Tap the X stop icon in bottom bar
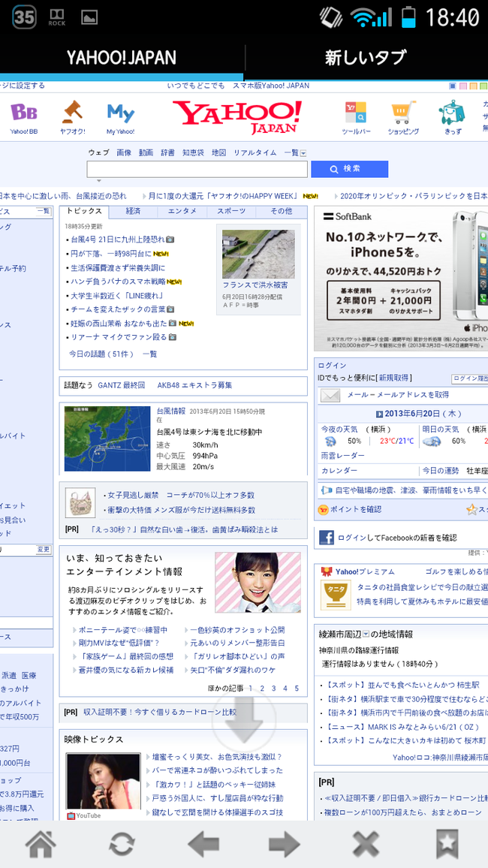Viewport: 488px width, 868px height. pos(366,844)
